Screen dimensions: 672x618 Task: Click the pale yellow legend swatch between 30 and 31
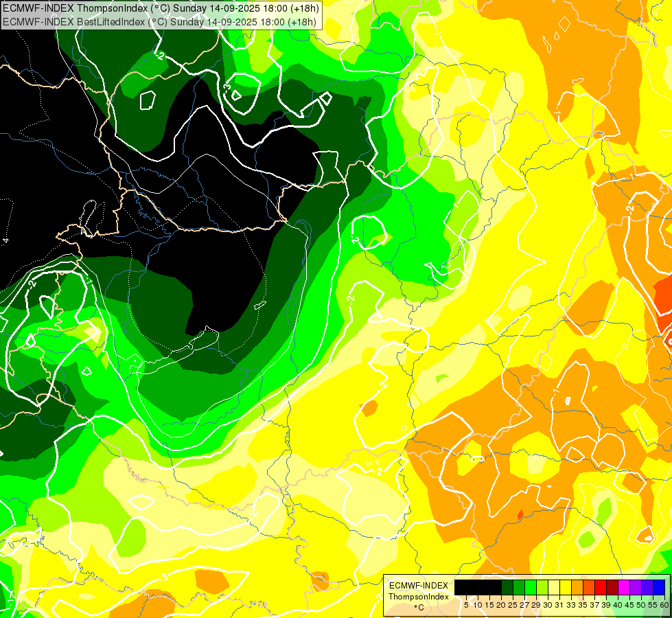point(554,587)
